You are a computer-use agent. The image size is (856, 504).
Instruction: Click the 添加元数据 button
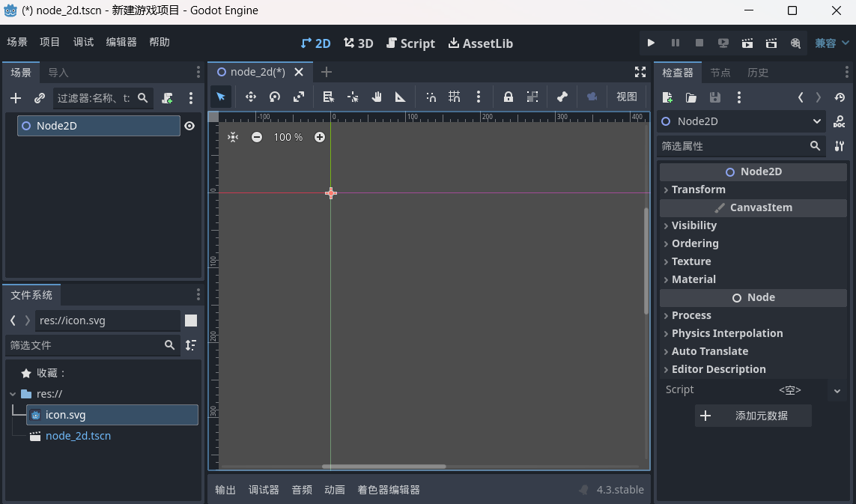click(753, 416)
